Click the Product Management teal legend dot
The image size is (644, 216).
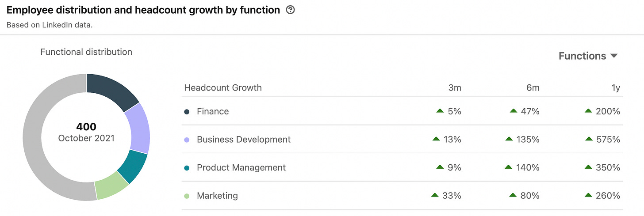tap(187, 168)
